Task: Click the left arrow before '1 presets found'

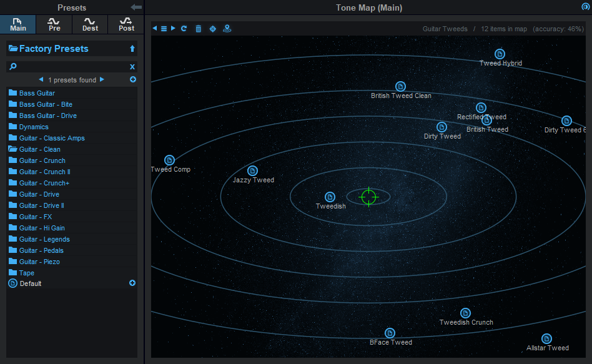Action: click(x=41, y=80)
